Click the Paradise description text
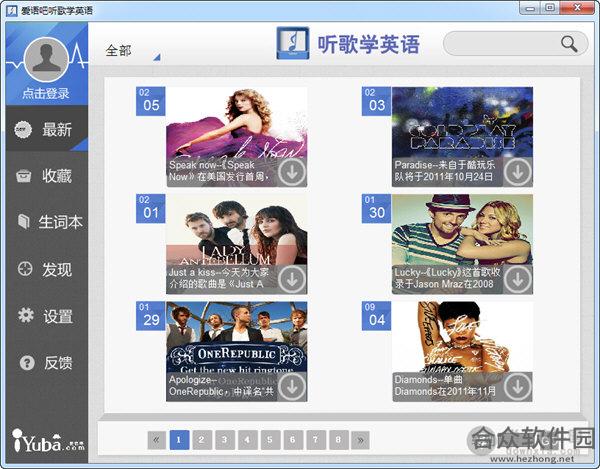This screenshot has width=600, height=469. (x=445, y=171)
